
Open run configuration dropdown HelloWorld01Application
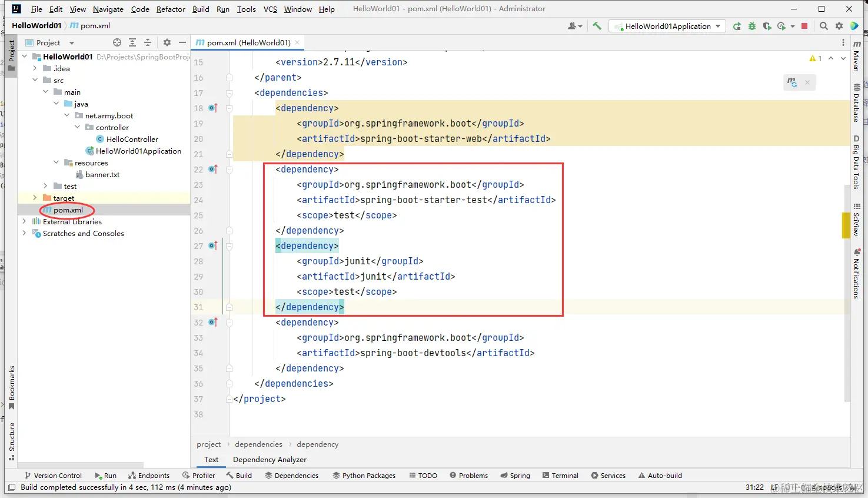tap(668, 26)
